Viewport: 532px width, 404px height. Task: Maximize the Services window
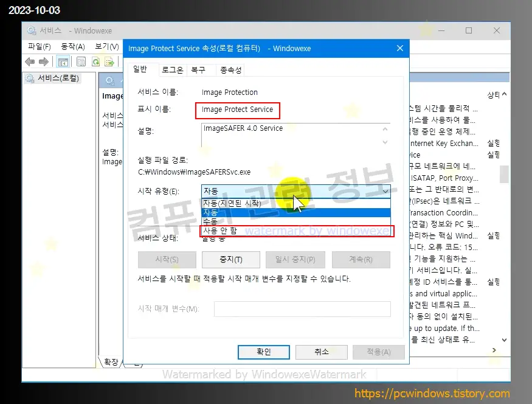click(469, 30)
